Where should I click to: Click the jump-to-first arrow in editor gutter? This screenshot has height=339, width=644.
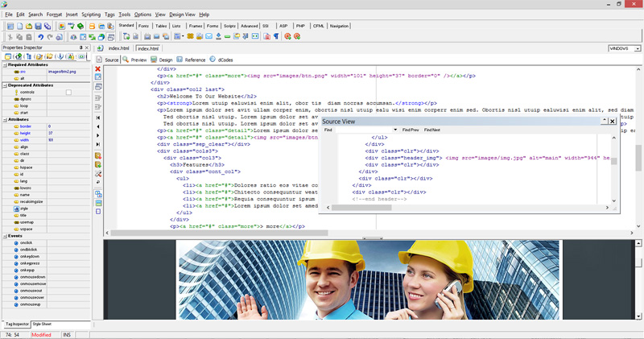[98, 118]
